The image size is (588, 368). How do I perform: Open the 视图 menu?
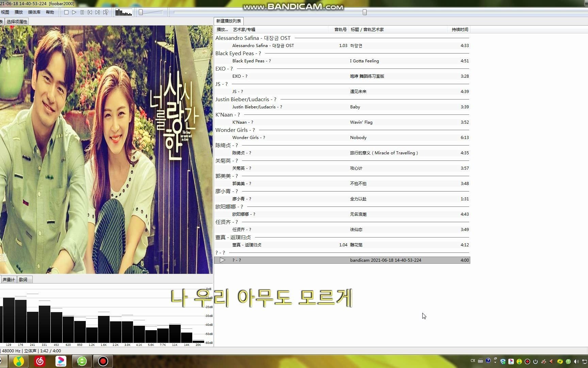click(x=5, y=12)
